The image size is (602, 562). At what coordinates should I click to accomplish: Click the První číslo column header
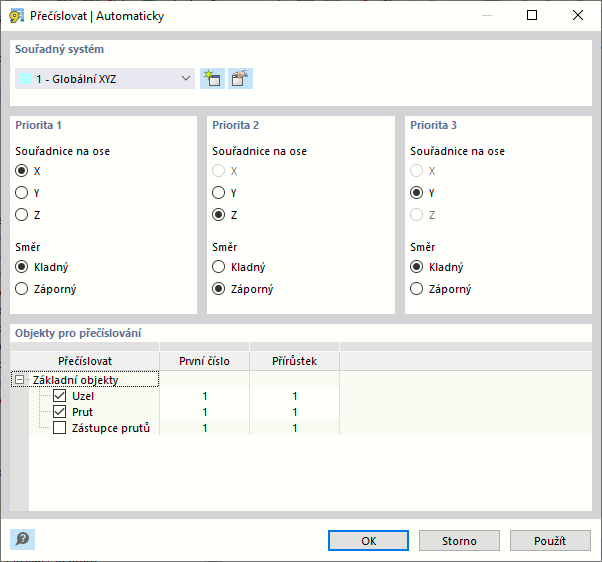[x=204, y=361]
